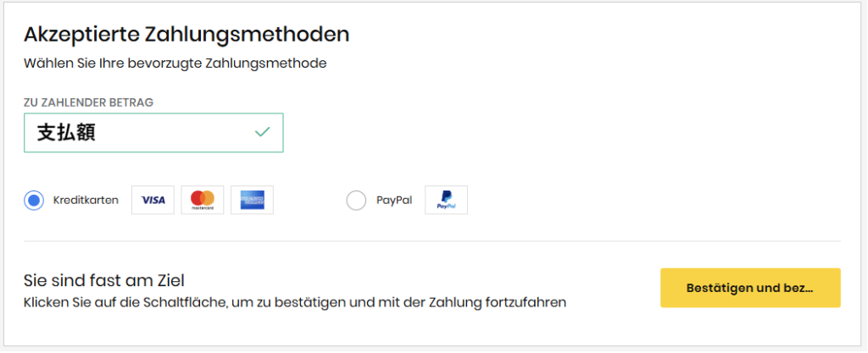Select the PayPal radio button
The height and width of the screenshot is (353, 868).
(x=357, y=201)
